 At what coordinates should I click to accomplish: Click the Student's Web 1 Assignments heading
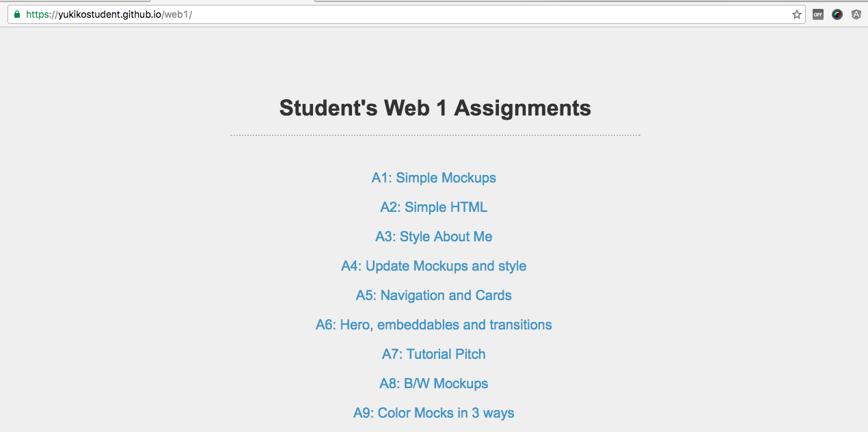point(435,108)
